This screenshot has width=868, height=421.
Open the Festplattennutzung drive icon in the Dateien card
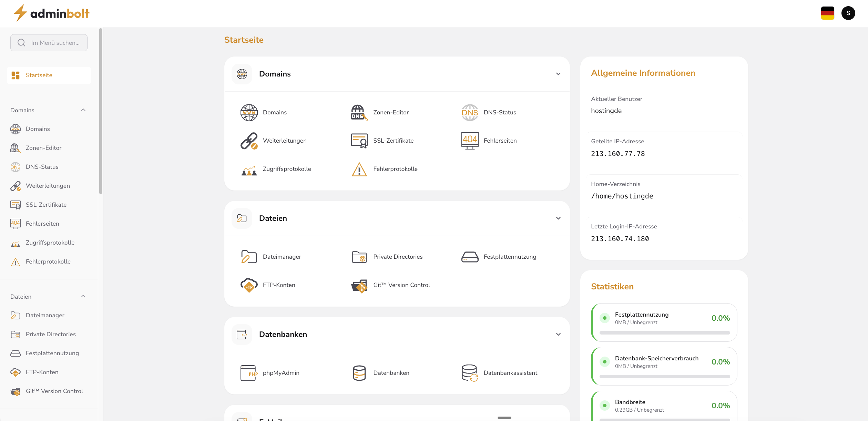(x=470, y=257)
